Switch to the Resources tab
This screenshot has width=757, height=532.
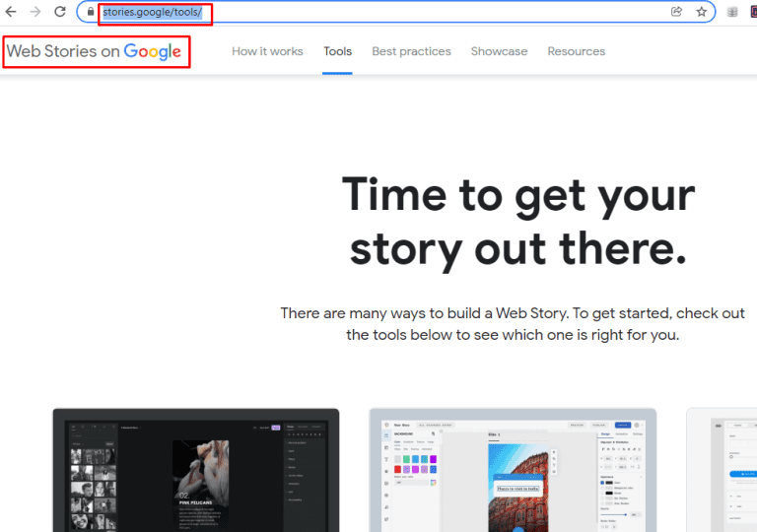[x=577, y=51]
